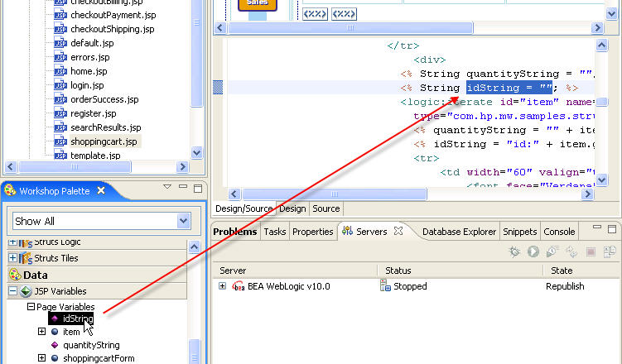Collapse the JSP Variables category
The width and height of the screenshot is (622, 364).
tap(12, 291)
